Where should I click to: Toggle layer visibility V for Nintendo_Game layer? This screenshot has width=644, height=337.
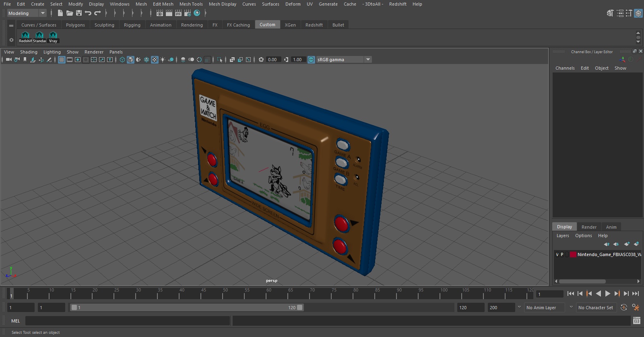(x=557, y=254)
